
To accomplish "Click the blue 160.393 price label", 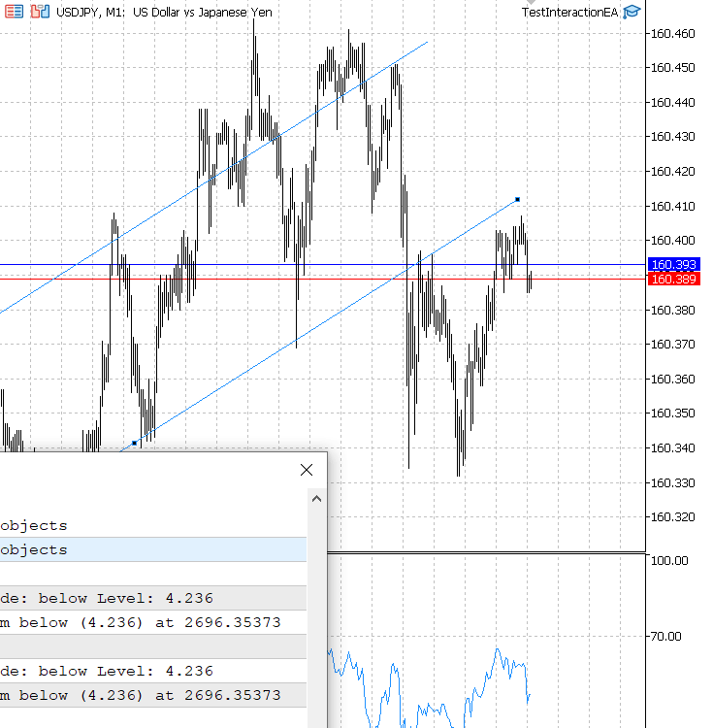I will [673, 264].
